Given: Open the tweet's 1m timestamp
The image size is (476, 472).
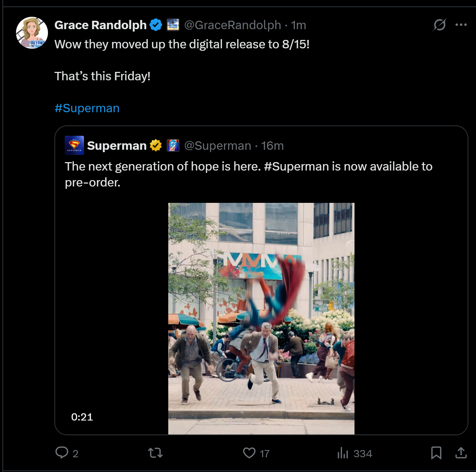Looking at the screenshot, I should [x=299, y=25].
